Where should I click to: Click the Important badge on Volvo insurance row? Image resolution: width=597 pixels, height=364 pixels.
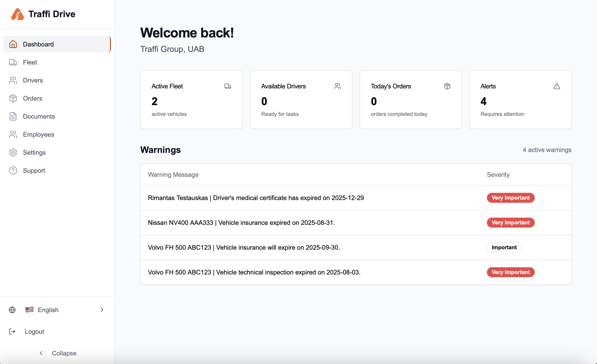504,247
